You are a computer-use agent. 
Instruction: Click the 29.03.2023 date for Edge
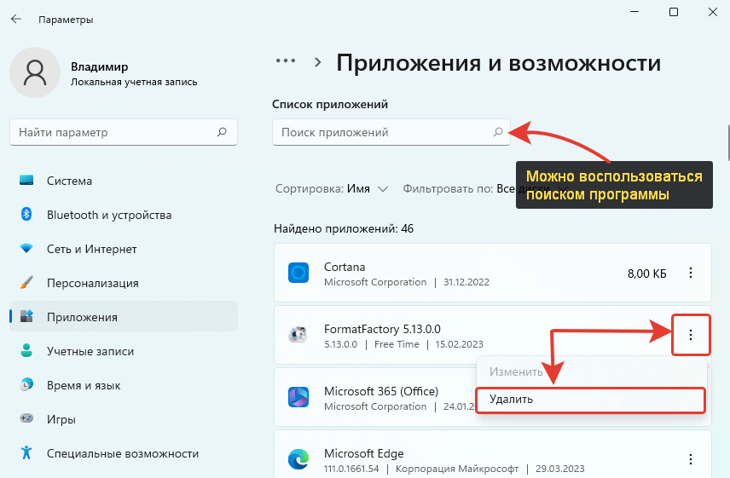point(560,468)
